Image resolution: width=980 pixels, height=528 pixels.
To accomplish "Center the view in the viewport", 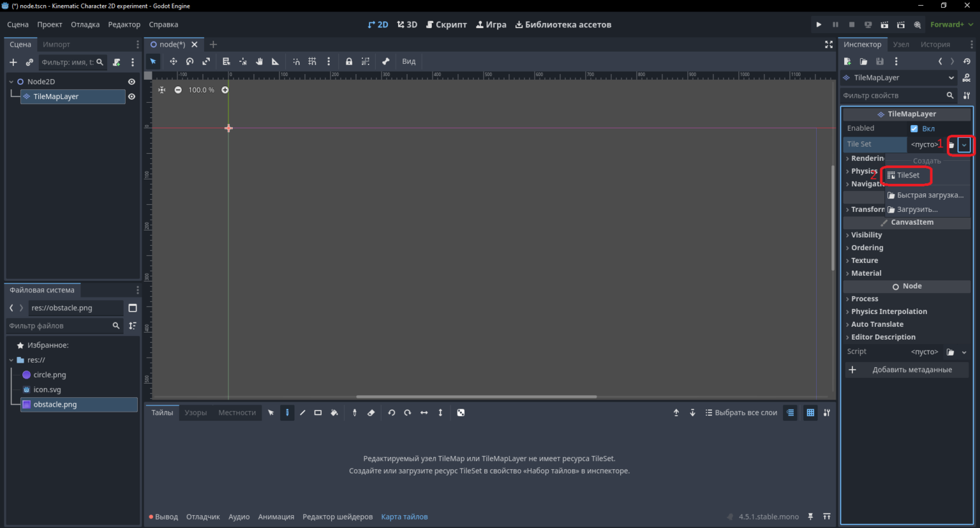I will click(x=161, y=90).
